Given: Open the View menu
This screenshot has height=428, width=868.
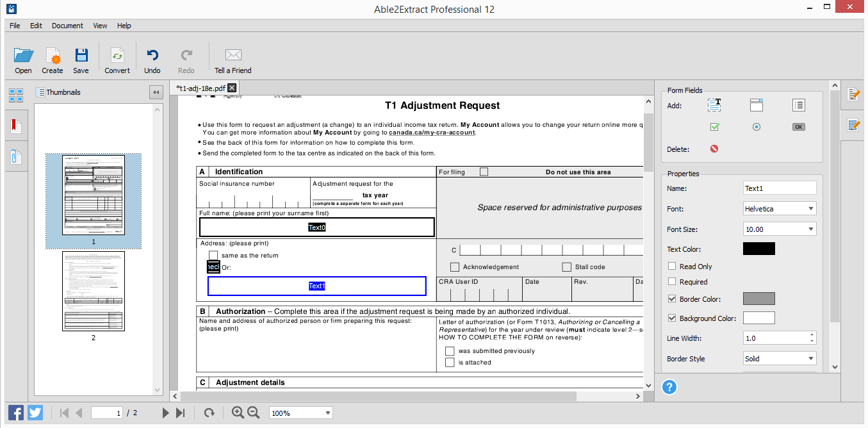Looking at the screenshot, I should click(100, 26).
